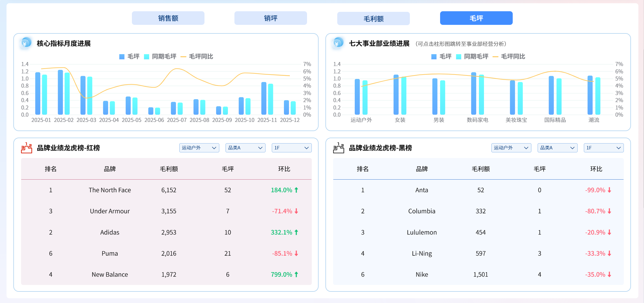
Task: Toggle 同期毛坪 legend in the monthly progress chart
Action: click(x=160, y=57)
